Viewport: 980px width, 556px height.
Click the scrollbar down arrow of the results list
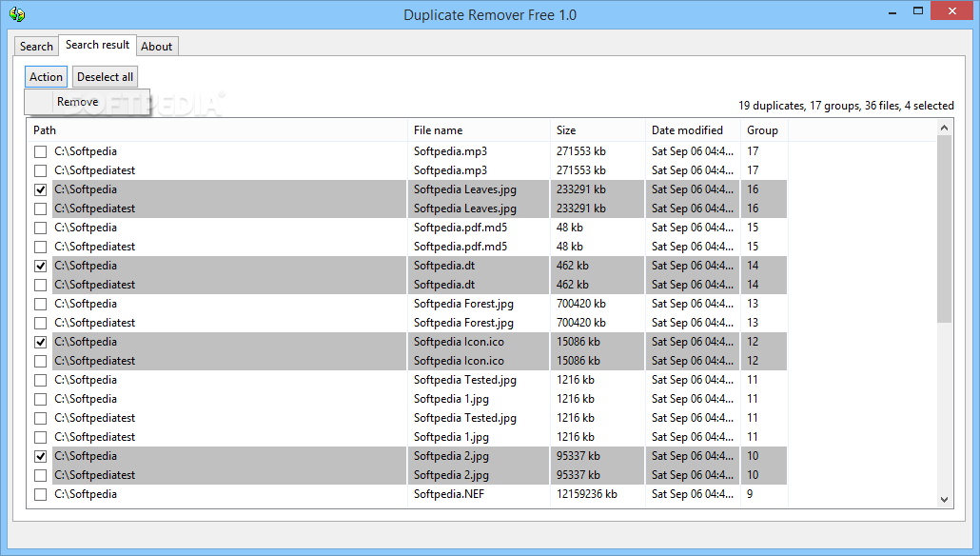pyautogui.click(x=945, y=500)
